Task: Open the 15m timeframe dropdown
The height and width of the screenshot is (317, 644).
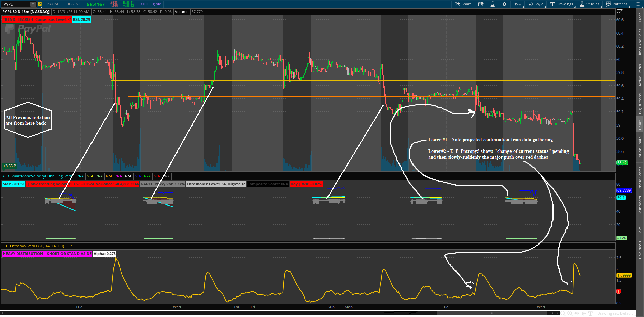Action: click(517, 4)
